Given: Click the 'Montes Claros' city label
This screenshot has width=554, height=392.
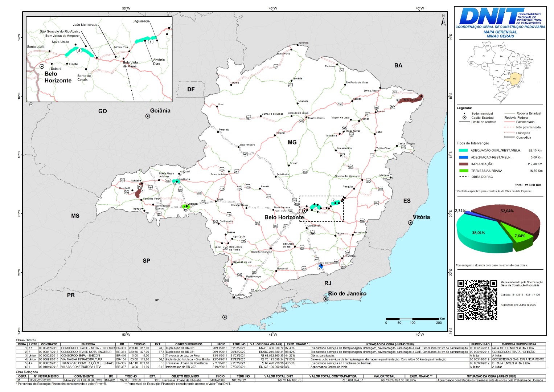Looking at the screenshot, I should click(316, 118).
